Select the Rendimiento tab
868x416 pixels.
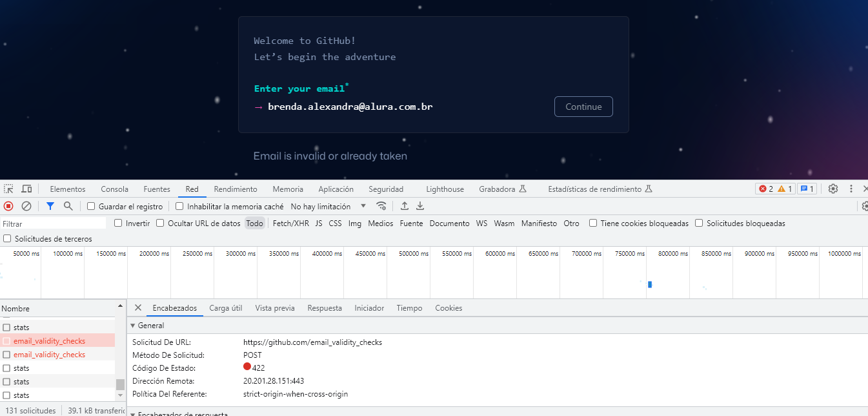click(x=236, y=189)
